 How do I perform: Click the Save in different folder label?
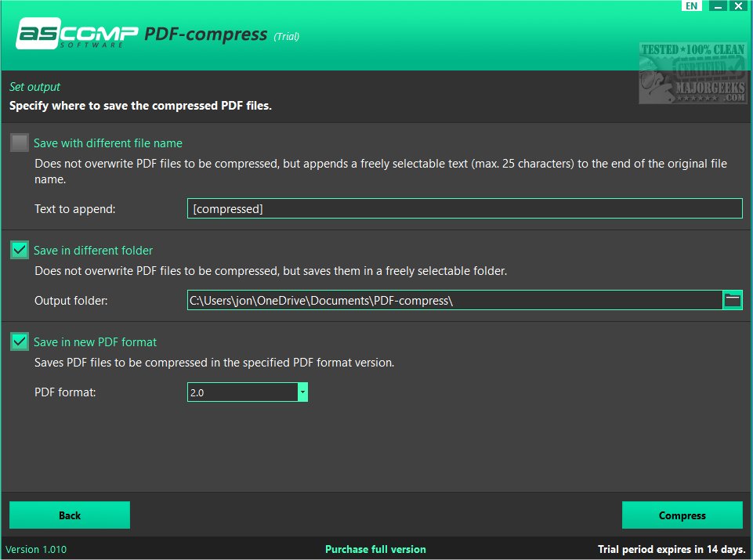click(93, 250)
